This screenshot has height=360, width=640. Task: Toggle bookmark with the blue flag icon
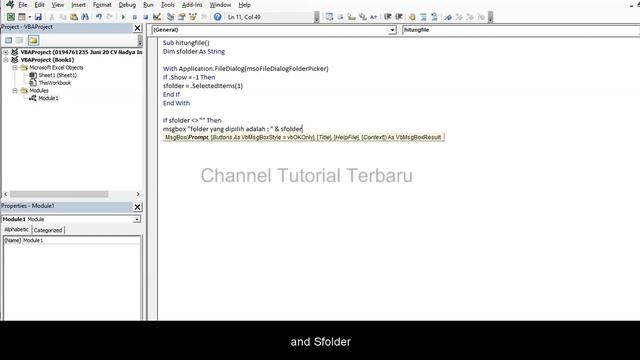[448, 17]
